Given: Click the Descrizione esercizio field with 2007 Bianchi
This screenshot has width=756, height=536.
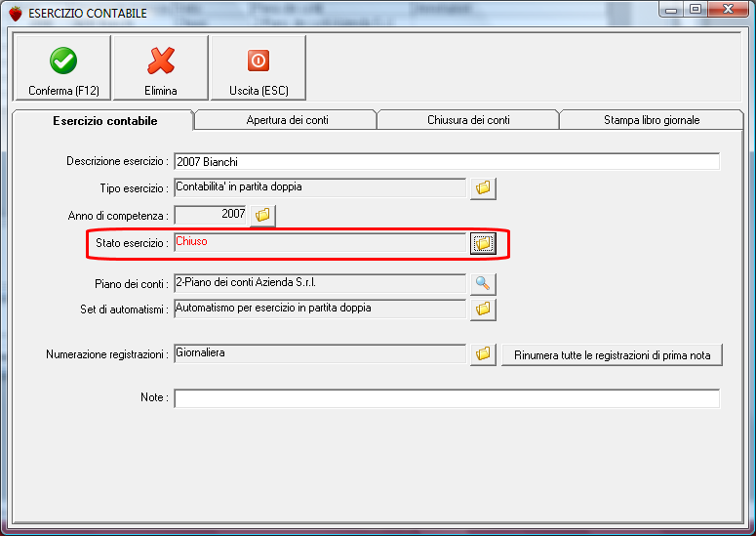Looking at the screenshot, I should 447,162.
